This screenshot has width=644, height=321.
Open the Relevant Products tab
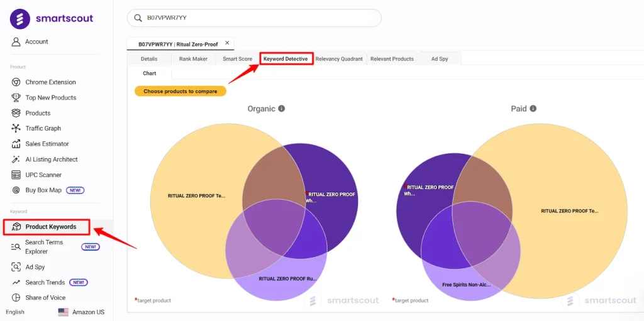392,58
